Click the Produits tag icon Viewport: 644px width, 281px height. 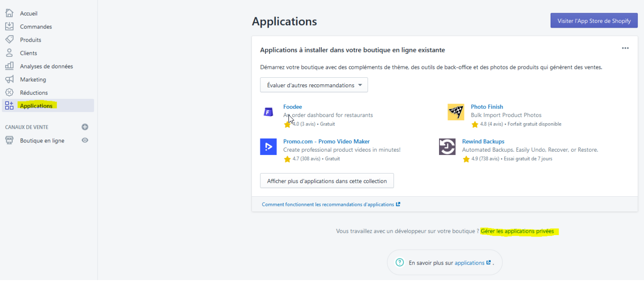(9, 40)
